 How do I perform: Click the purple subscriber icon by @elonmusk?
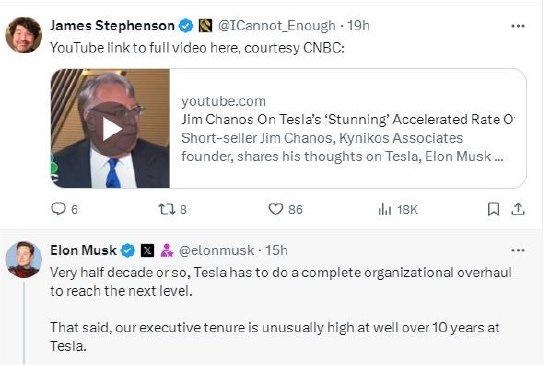167,250
